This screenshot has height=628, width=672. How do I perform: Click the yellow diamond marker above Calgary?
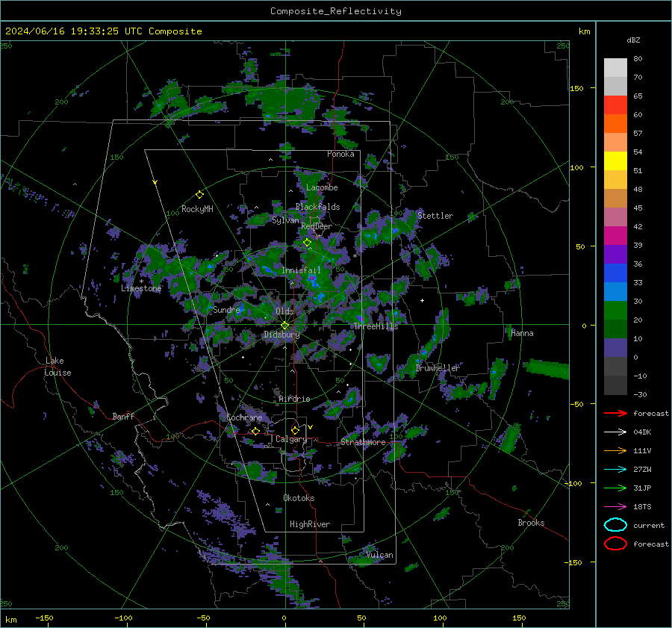click(x=295, y=430)
